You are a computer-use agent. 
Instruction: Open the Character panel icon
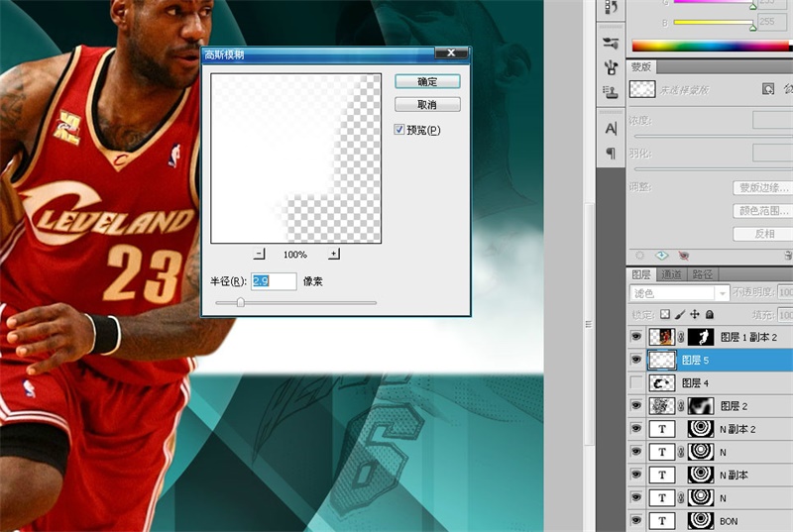pyautogui.click(x=611, y=129)
